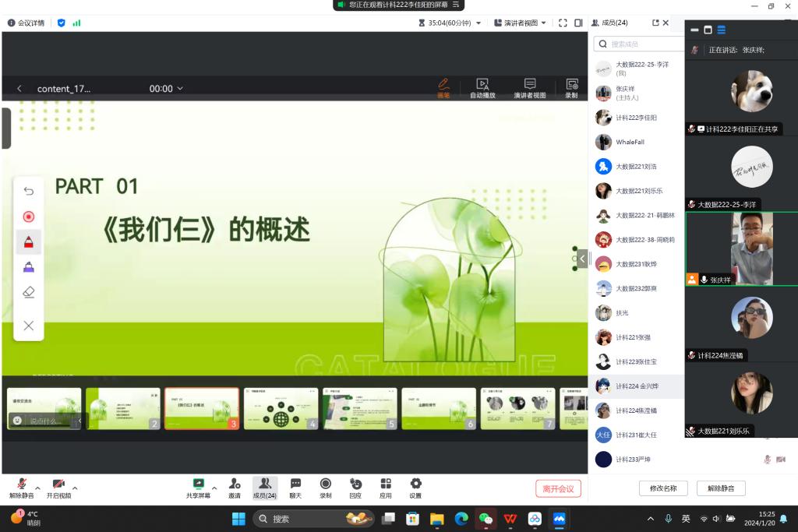Pick the eraser tool in annotation bar

[x=29, y=292]
